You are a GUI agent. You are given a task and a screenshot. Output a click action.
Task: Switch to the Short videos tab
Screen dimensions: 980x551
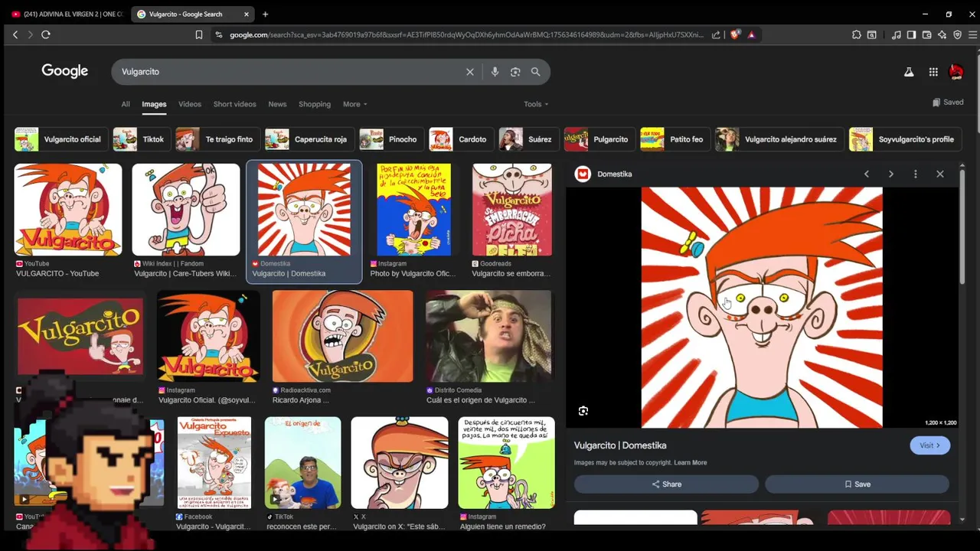235,104
